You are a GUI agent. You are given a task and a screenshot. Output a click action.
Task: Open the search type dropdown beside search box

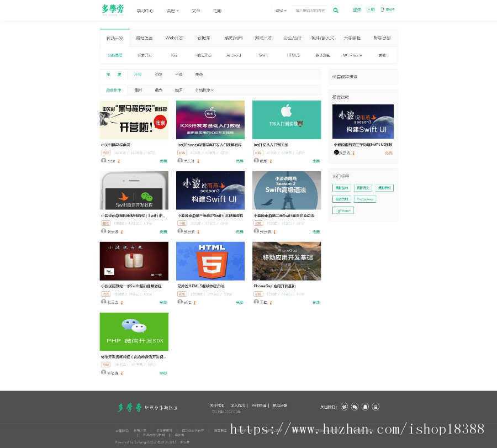281,10
